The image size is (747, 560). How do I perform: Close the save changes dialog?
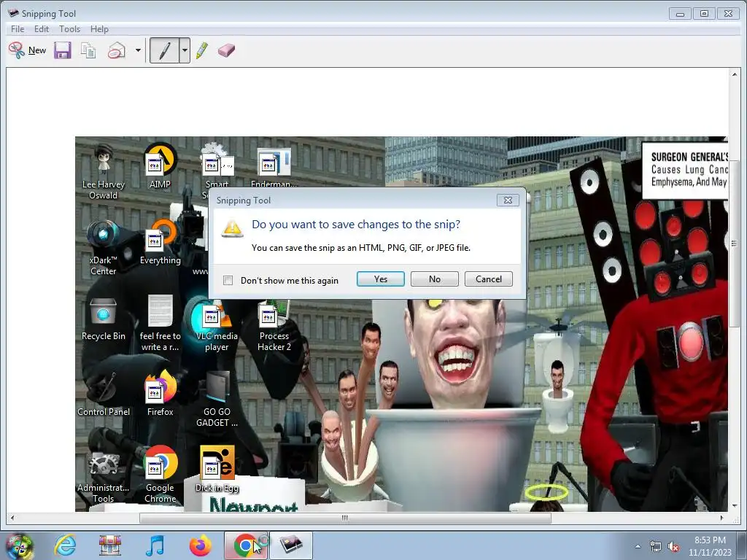point(508,200)
